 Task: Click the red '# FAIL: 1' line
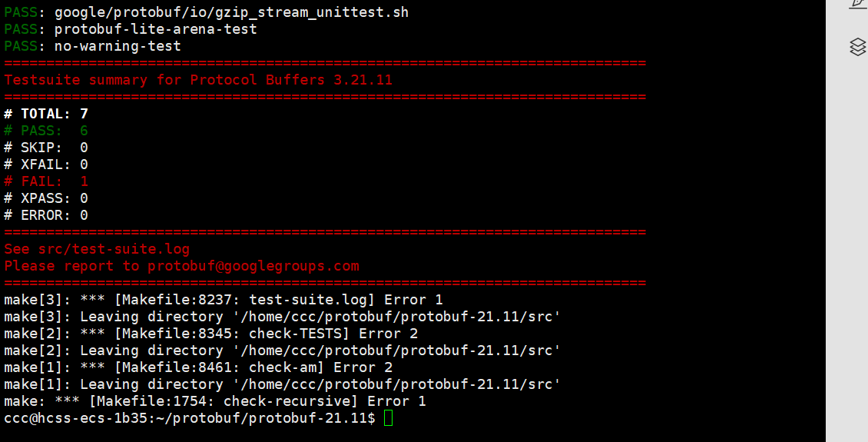(46, 181)
